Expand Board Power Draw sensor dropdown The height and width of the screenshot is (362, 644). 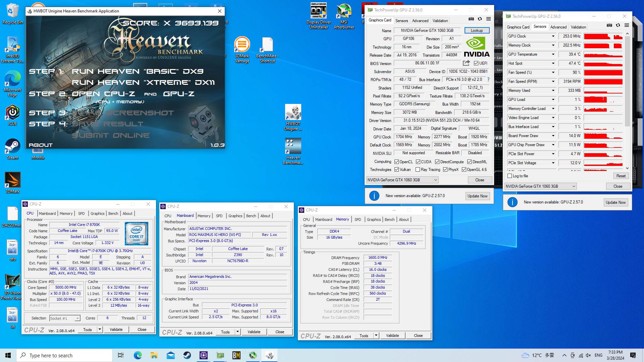553,136
